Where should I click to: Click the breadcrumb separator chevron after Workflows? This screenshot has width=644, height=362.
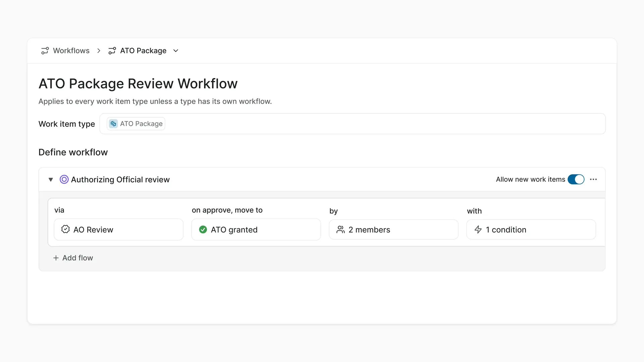99,51
